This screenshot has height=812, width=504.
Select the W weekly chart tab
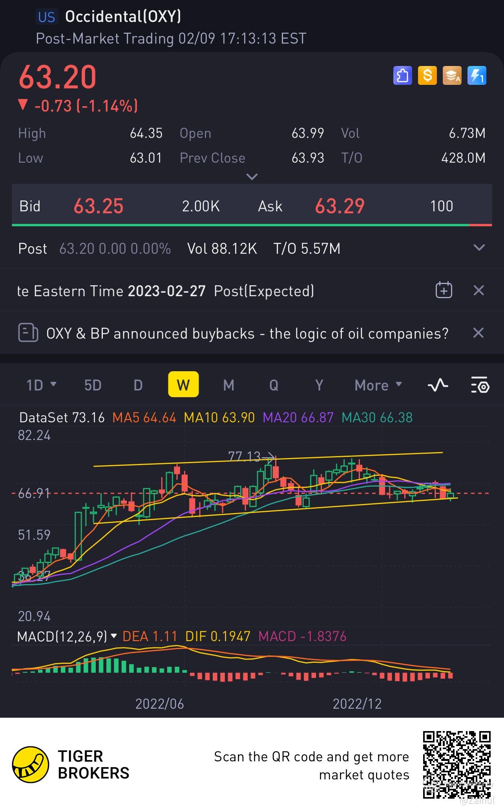[183, 384]
